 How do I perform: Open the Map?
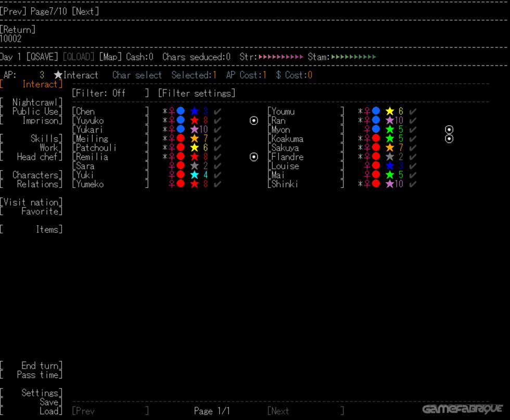tap(110, 57)
